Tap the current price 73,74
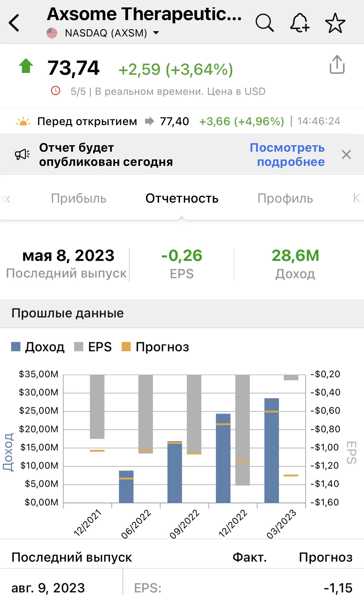 coord(73,68)
